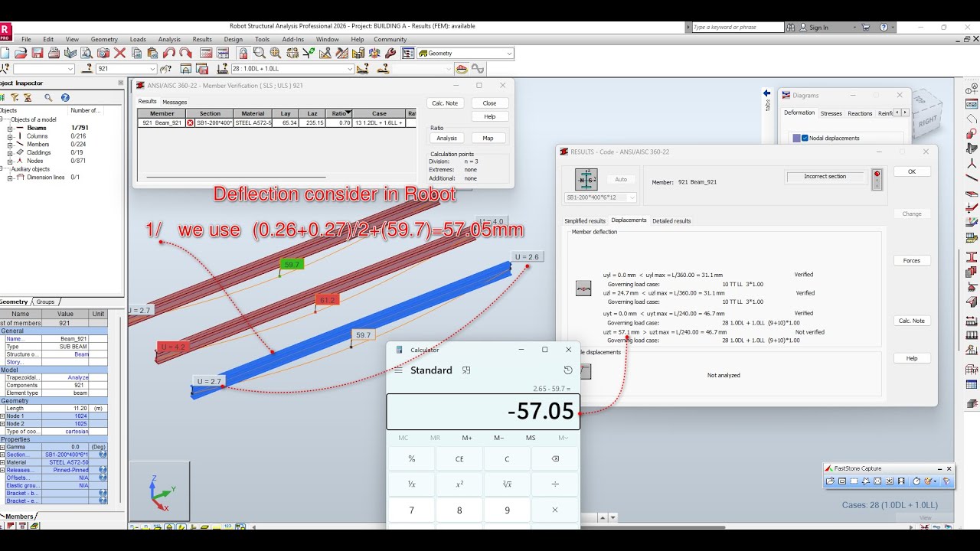Viewport: 980px width, 551px height.
Task: Expand the Nodes tree node
Action: [10, 161]
